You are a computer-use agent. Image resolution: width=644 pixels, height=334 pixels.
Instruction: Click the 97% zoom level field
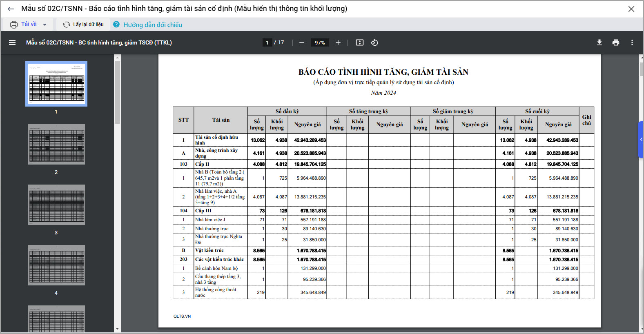point(320,42)
